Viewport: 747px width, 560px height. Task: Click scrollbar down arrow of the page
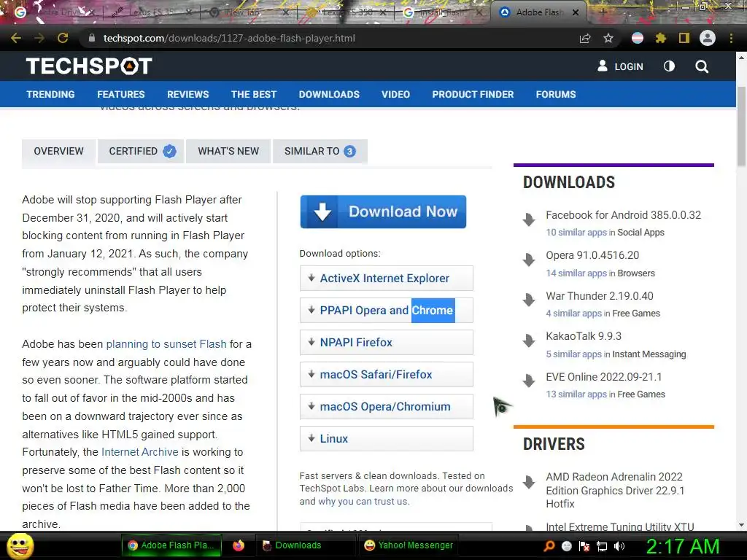pos(741,525)
